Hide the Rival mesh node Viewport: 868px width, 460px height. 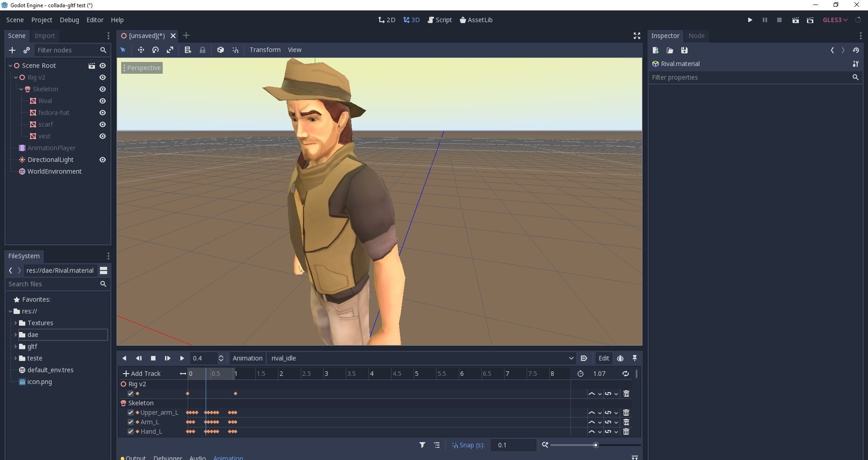coord(103,101)
